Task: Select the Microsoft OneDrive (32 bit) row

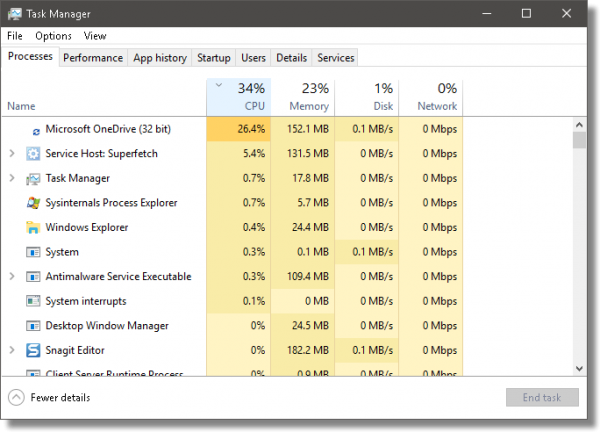Action: coord(232,129)
